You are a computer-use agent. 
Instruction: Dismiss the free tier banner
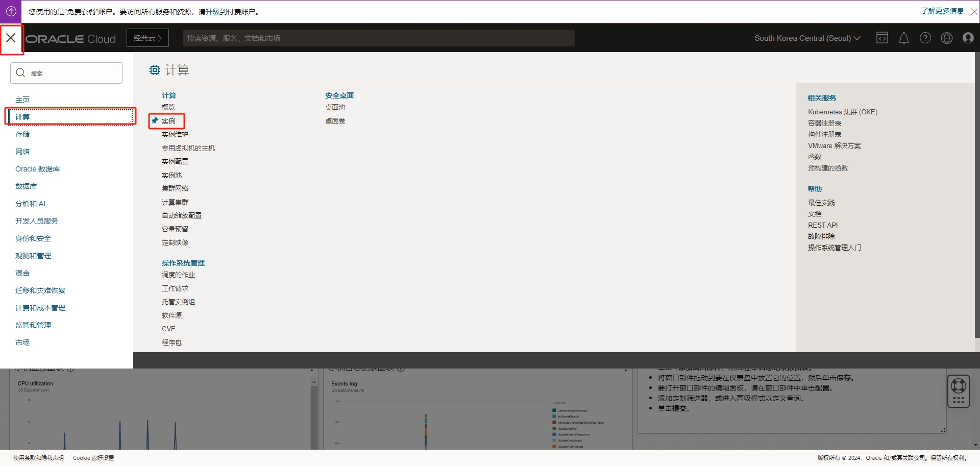pos(974,11)
